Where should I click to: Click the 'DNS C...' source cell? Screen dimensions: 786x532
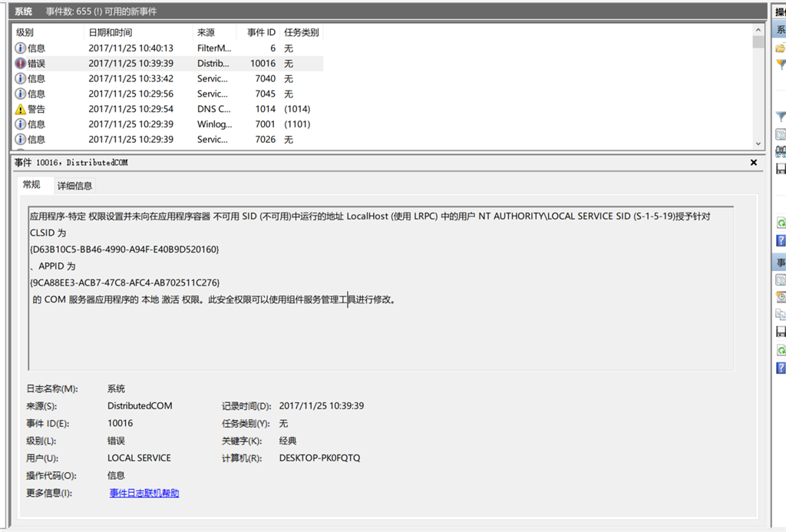[214, 109]
